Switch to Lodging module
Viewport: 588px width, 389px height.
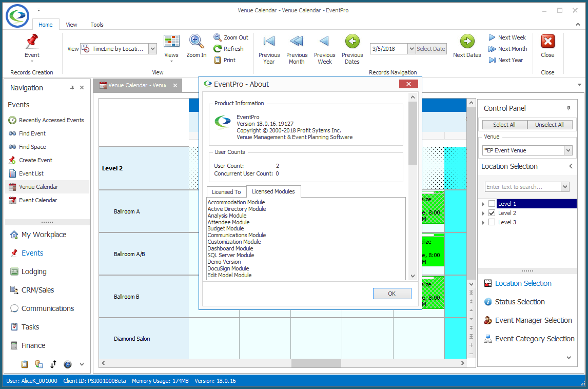click(29, 271)
